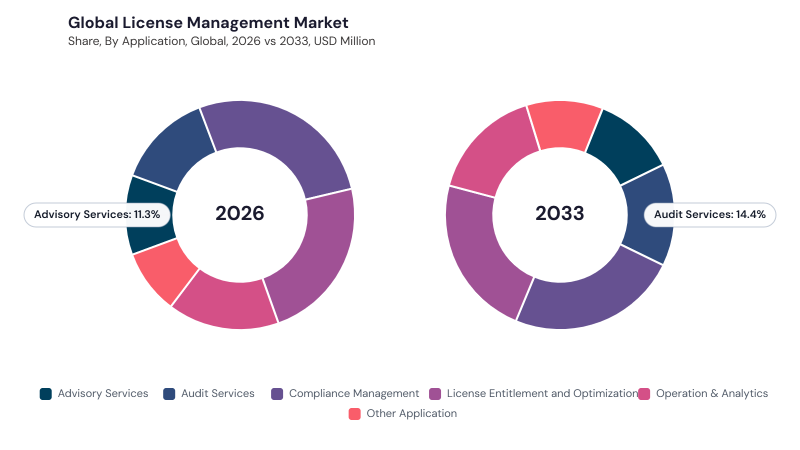The width and height of the screenshot is (800, 450).
Task: Click the chart subtitle 'Share, By Application'
Action: [221, 41]
